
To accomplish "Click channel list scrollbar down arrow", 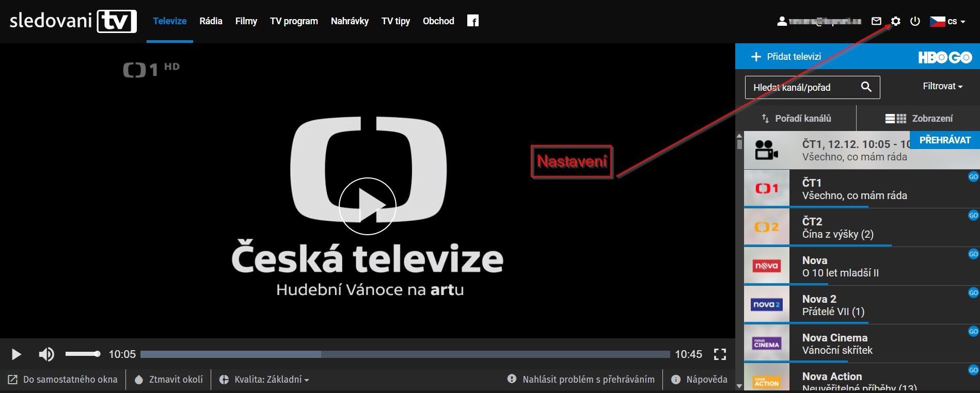I will point(739,386).
